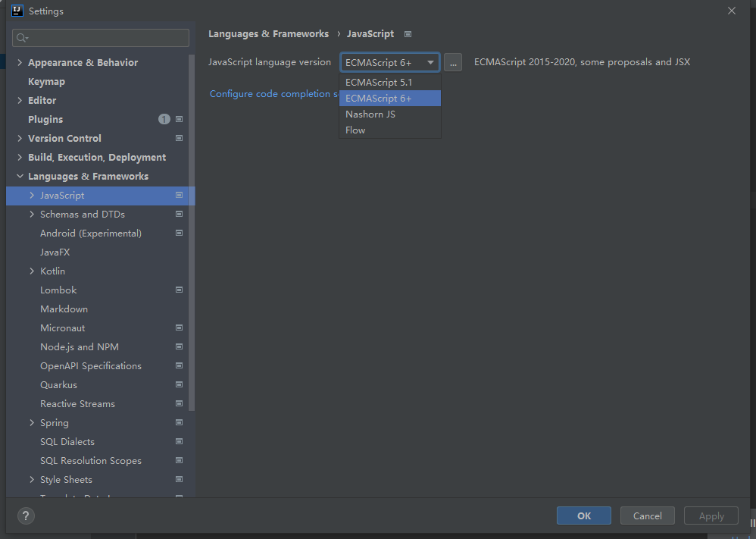Select ECMAScript 6+ from the list
Viewport: 756px width, 539px height.
tap(390, 99)
